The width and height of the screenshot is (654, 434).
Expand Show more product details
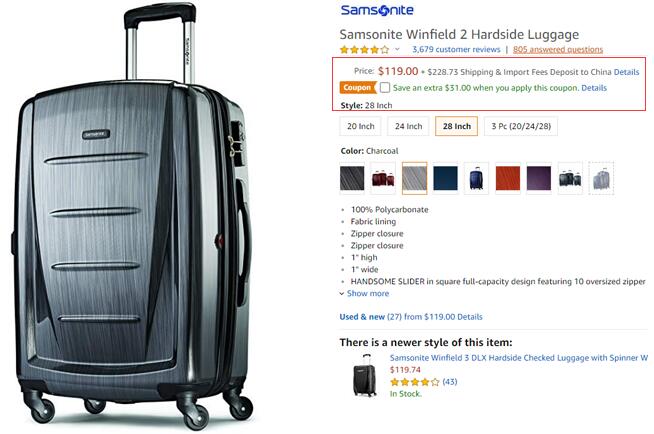pos(365,294)
